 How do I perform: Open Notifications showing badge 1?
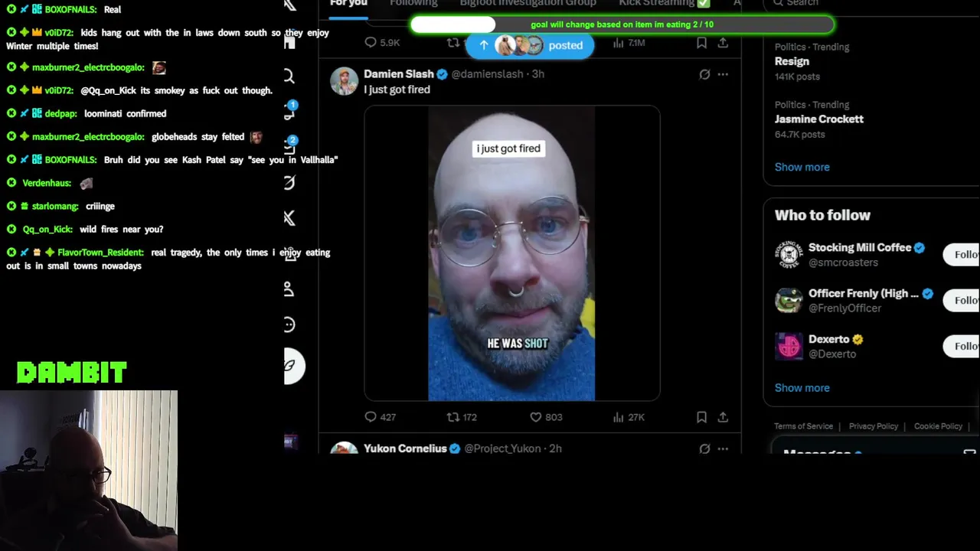(289, 112)
